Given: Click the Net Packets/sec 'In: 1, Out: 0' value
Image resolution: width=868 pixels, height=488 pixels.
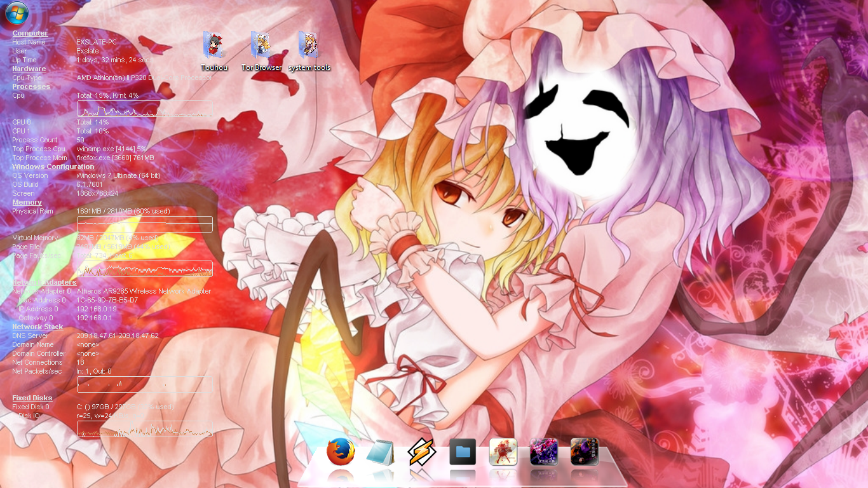Looking at the screenshot, I should pos(94,371).
